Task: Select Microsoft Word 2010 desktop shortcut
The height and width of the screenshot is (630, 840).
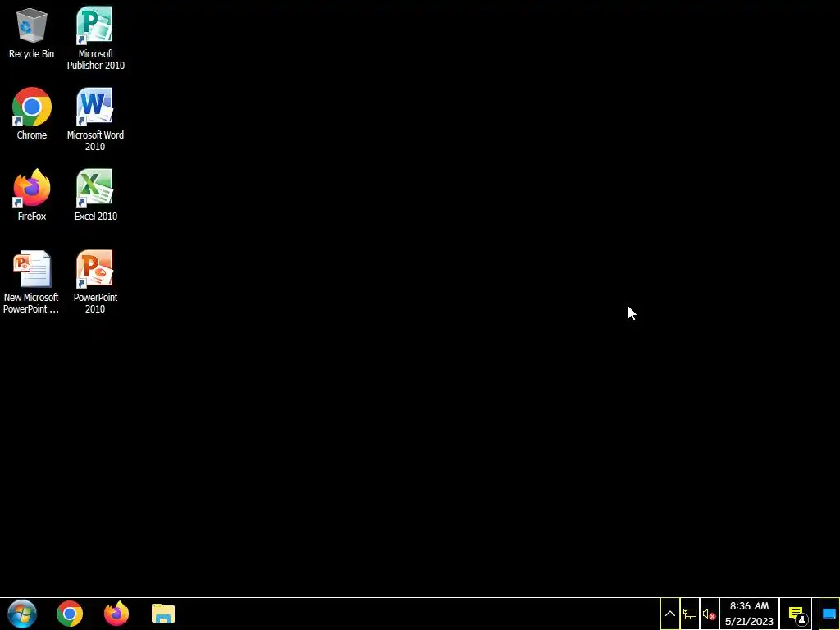Action: pos(95,120)
